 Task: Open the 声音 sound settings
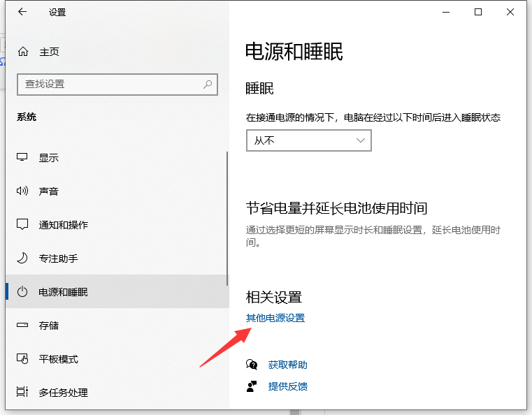[48, 191]
